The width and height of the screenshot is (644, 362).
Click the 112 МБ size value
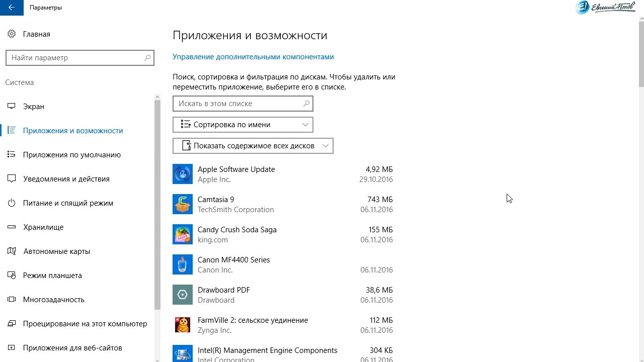pos(381,320)
